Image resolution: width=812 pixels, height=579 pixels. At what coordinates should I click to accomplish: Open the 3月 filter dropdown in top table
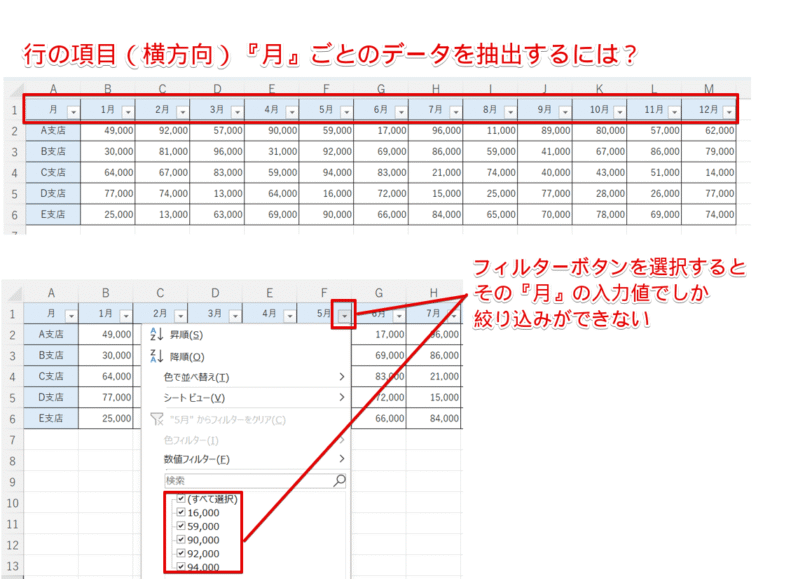pos(237,112)
